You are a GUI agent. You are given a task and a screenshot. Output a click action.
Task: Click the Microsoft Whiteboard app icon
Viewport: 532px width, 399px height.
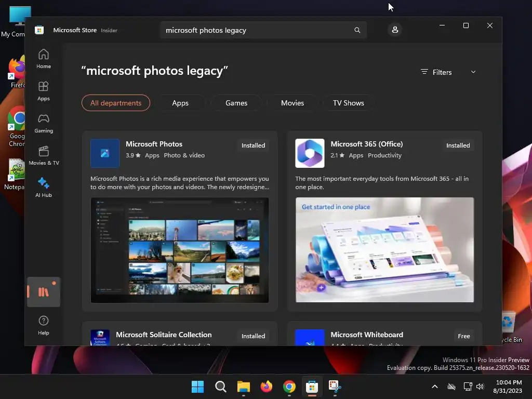point(310,337)
